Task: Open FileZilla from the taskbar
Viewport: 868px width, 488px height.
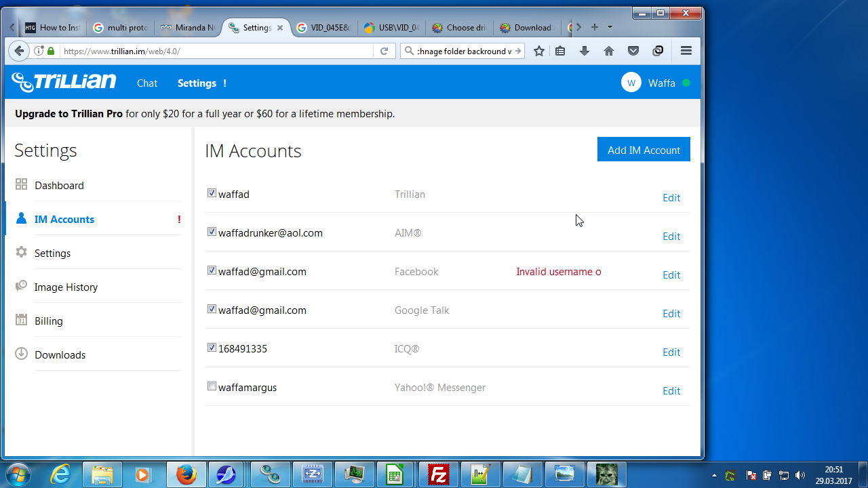Action: (438, 474)
